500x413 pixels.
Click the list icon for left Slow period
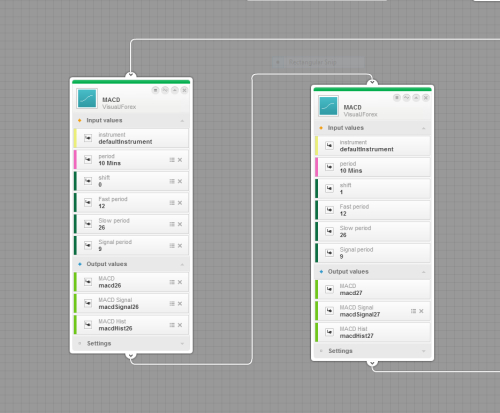172,224
